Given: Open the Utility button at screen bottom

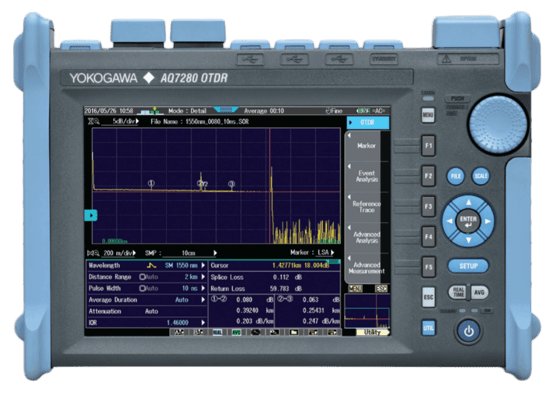Looking at the screenshot, I should (373, 332).
